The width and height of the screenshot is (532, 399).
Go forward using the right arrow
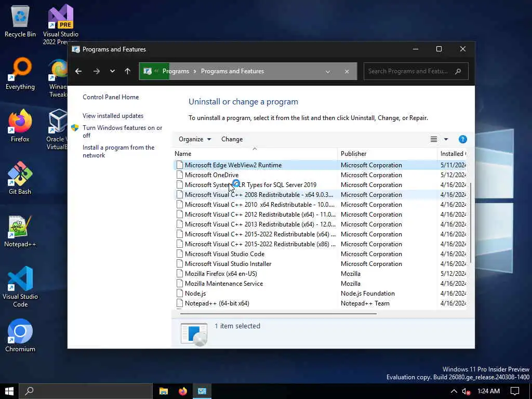click(x=97, y=71)
